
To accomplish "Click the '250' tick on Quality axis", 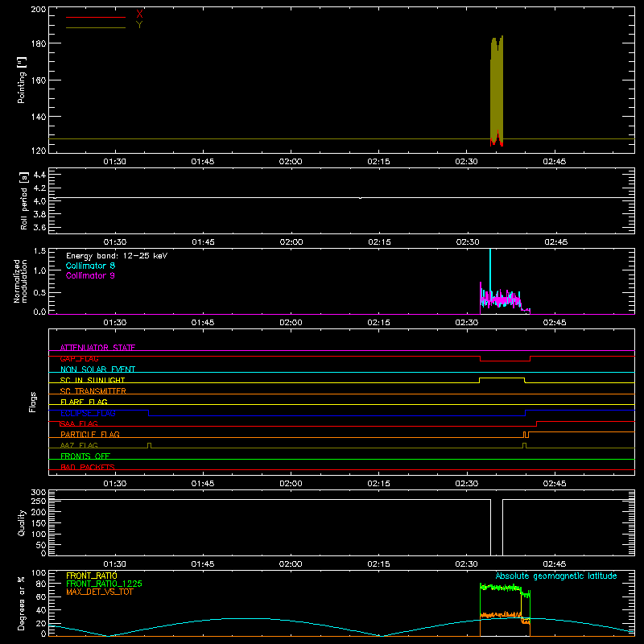I will click(x=39, y=501).
